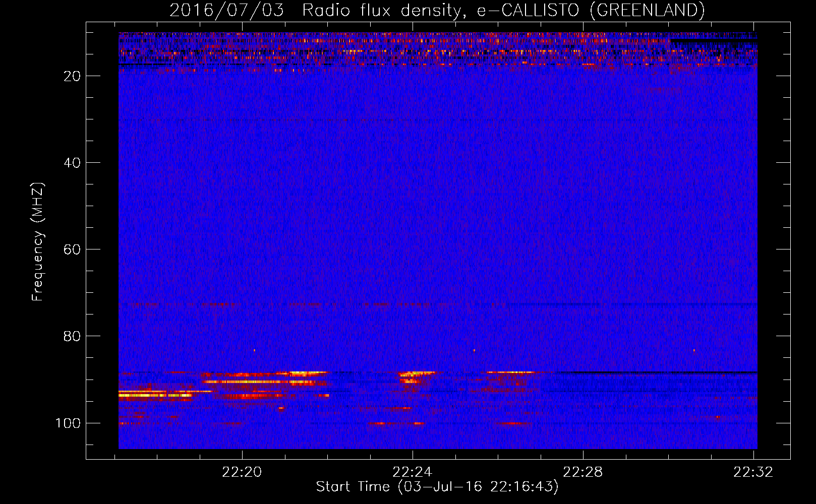Click the '100' frequency tick label

(x=68, y=423)
